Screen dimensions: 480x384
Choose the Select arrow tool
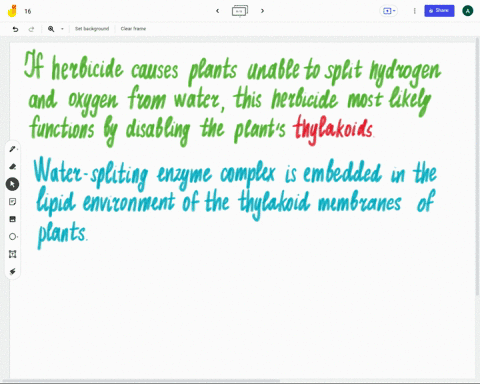click(x=12, y=184)
